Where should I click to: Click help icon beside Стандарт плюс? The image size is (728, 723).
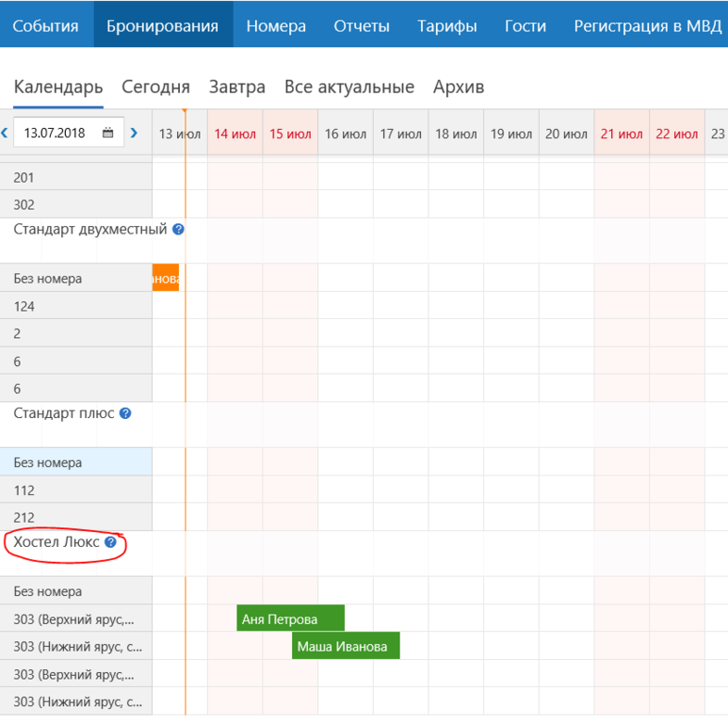coord(125,413)
